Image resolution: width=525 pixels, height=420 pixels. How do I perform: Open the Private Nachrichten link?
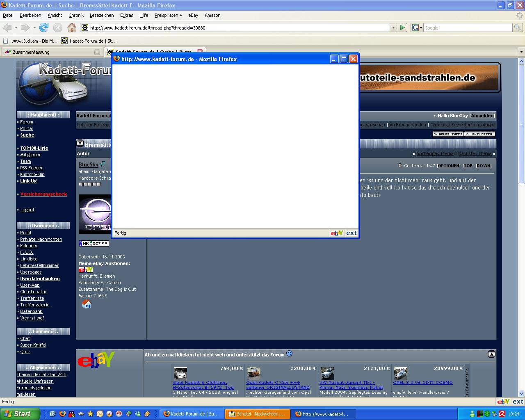point(41,239)
